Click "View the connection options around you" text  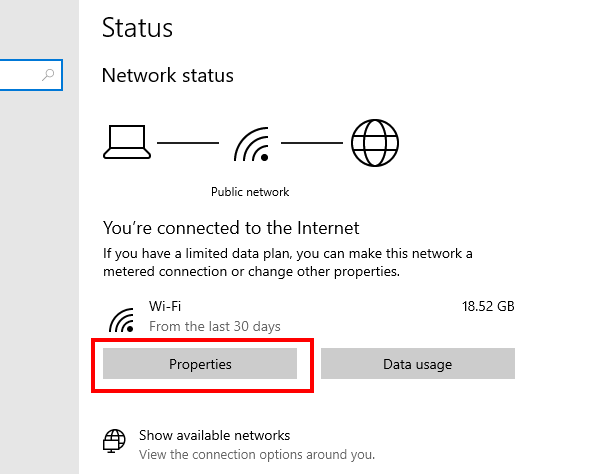pos(257,455)
